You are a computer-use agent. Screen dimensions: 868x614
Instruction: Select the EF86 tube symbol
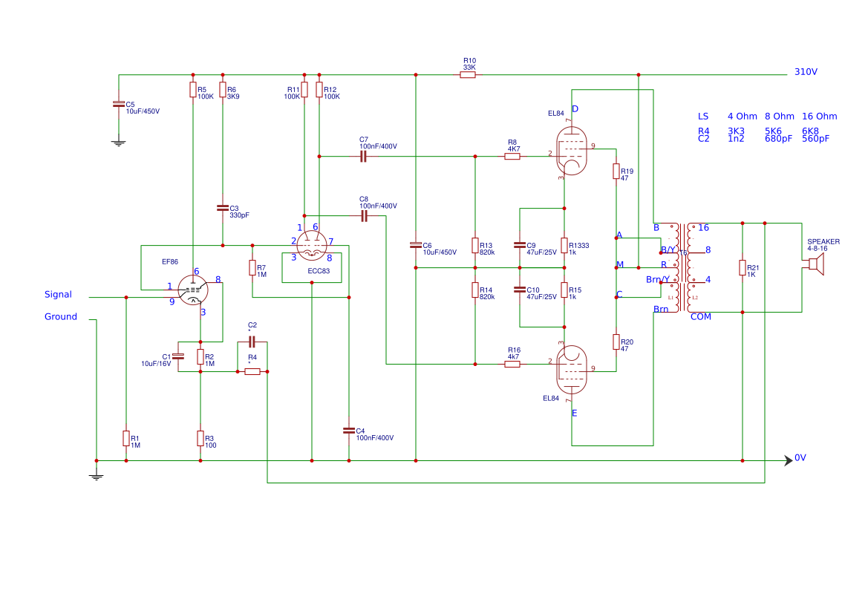click(x=192, y=290)
